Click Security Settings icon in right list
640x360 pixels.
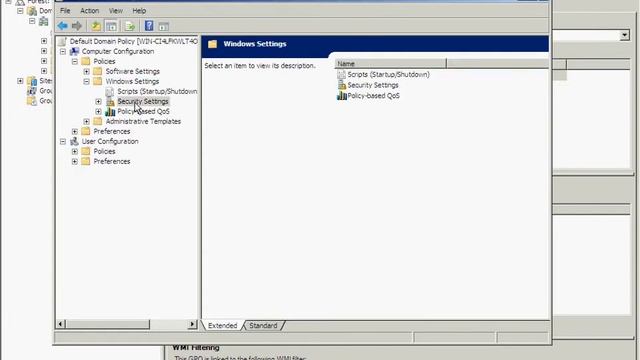[x=342, y=85]
